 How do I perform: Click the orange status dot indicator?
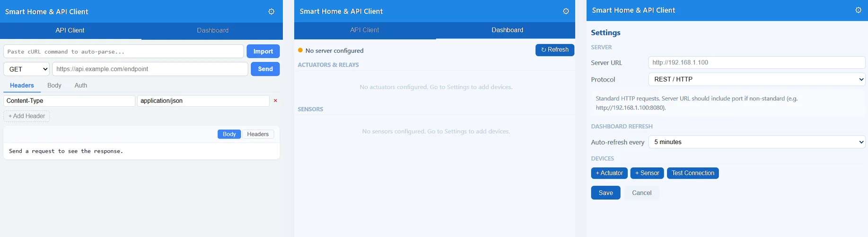click(x=300, y=50)
